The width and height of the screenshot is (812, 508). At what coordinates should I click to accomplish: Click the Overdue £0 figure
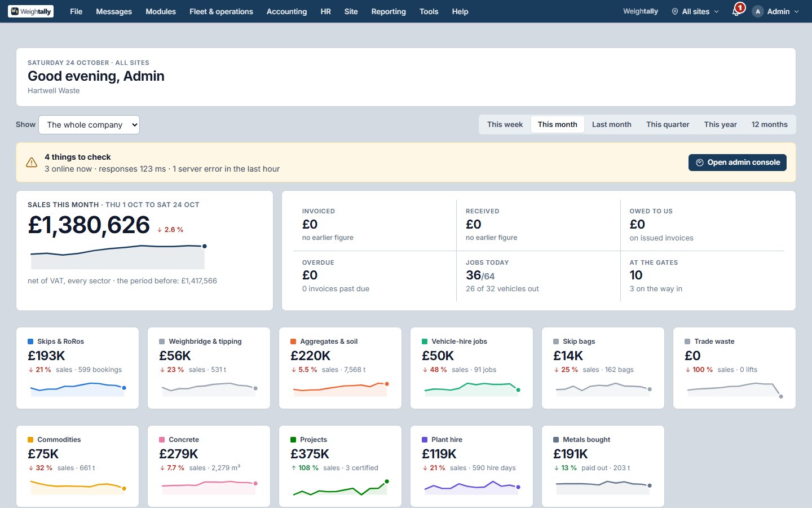(x=310, y=275)
